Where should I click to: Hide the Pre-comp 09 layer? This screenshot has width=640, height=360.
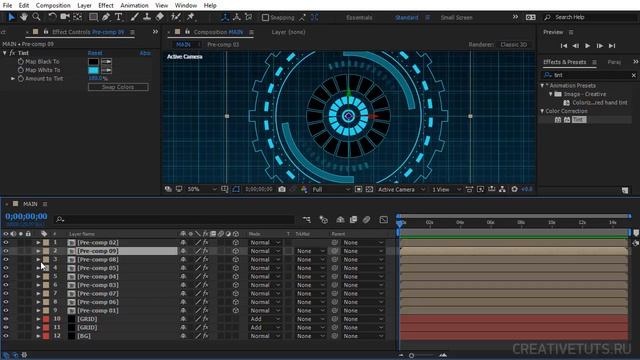[x=6, y=251]
